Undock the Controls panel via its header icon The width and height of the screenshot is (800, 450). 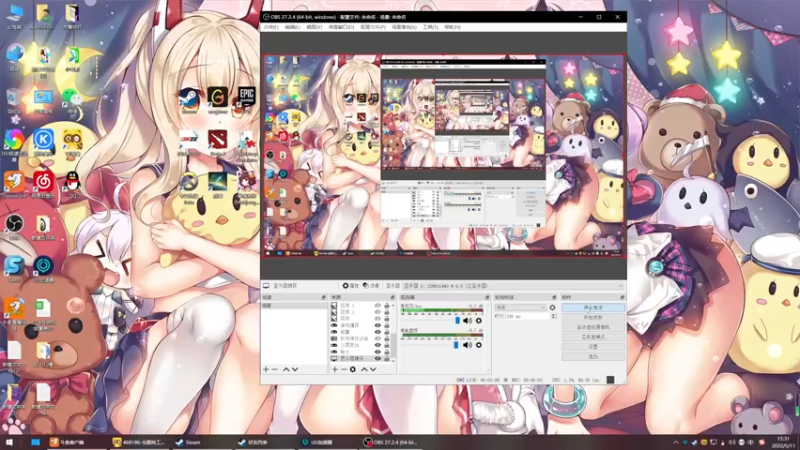[x=622, y=297]
